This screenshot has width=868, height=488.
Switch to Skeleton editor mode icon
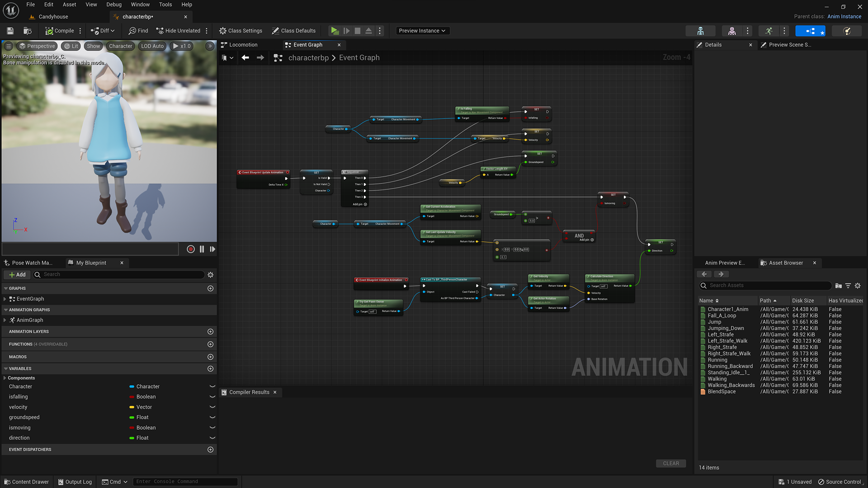(x=700, y=31)
